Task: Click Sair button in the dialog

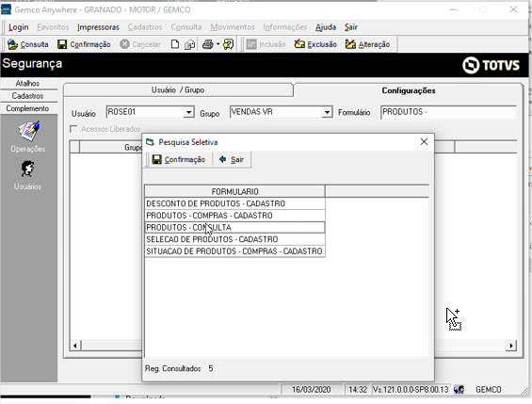Action: click(232, 159)
